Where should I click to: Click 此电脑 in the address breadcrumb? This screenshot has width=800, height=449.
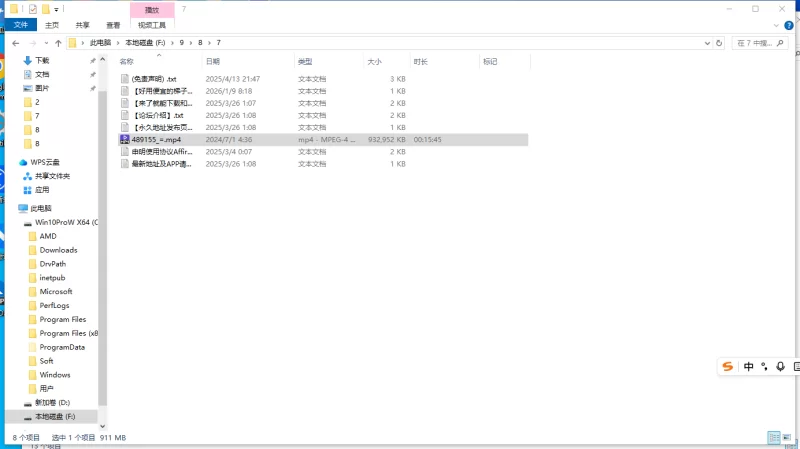coord(100,43)
